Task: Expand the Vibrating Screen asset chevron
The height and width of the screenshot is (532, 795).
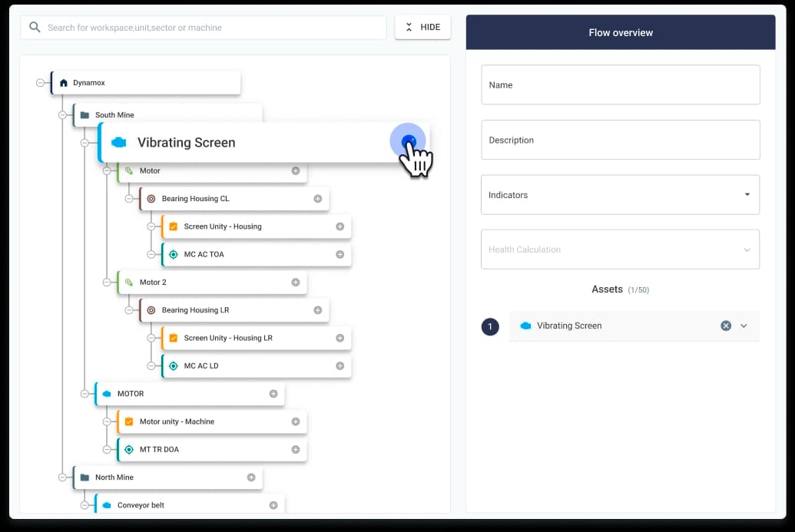Action: click(744, 325)
